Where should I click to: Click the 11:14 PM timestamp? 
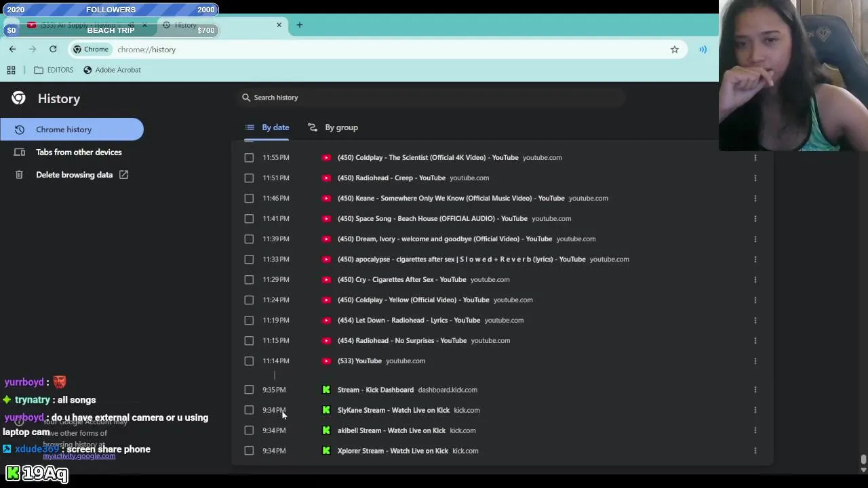(276, 361)
